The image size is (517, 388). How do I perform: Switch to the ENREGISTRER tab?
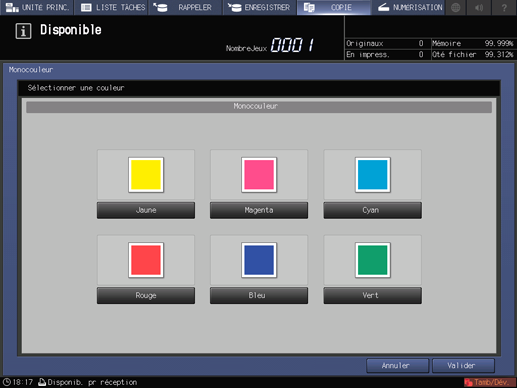click(x=259, y=7)
